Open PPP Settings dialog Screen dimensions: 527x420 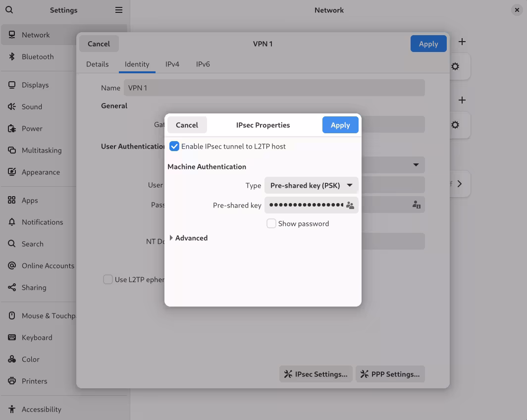(x=390, y=374)
